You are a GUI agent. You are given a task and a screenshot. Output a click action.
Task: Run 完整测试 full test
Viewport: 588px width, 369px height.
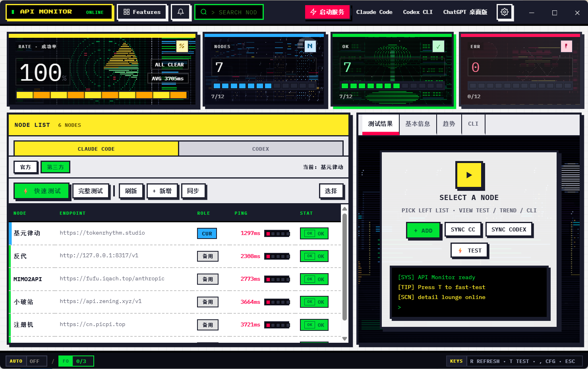91,191
